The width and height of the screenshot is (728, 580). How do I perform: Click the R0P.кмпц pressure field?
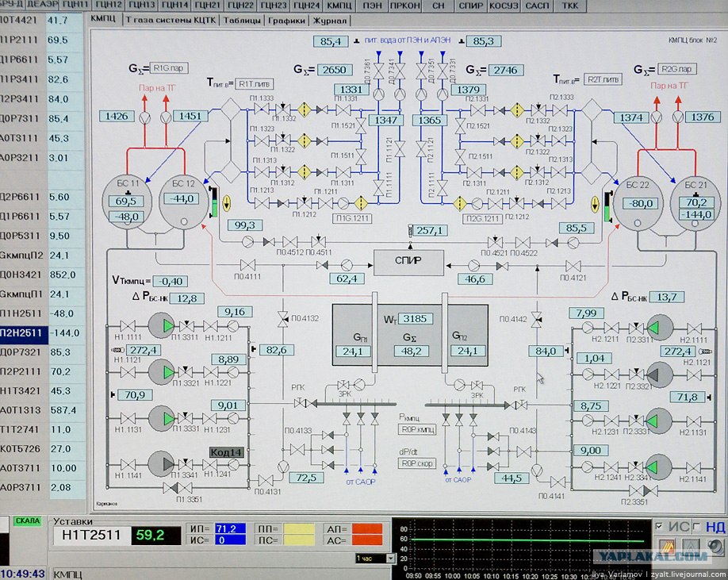(417, 429)
